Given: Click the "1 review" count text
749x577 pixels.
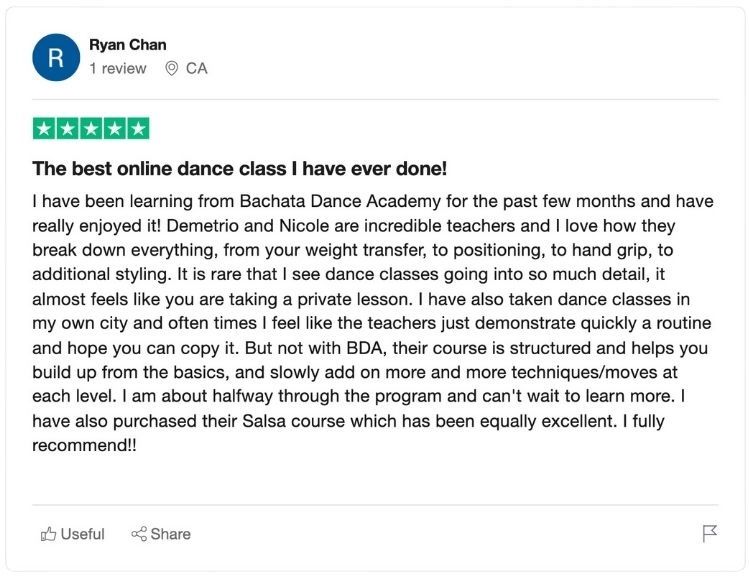Looking at the screenshot, I should coord(117,69).
